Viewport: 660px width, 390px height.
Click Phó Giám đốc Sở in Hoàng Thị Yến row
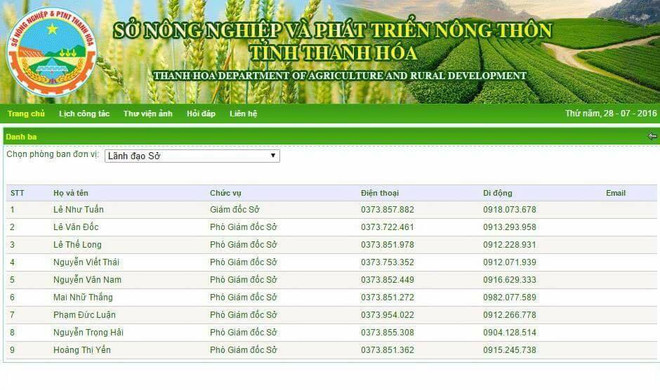pos(243,350)
